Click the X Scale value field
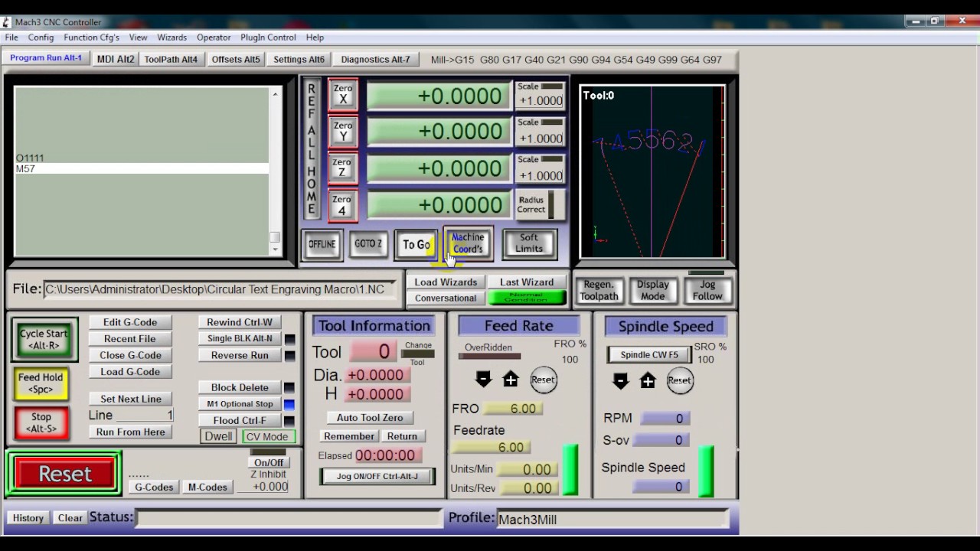This screenshot has height=551, width=980. click(541, 100)
